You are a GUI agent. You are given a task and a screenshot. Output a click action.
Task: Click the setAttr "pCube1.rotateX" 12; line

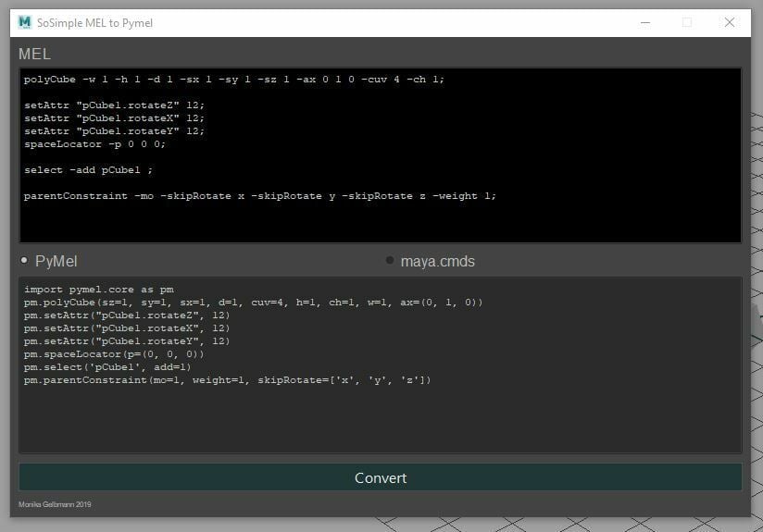tap(114, 118)
